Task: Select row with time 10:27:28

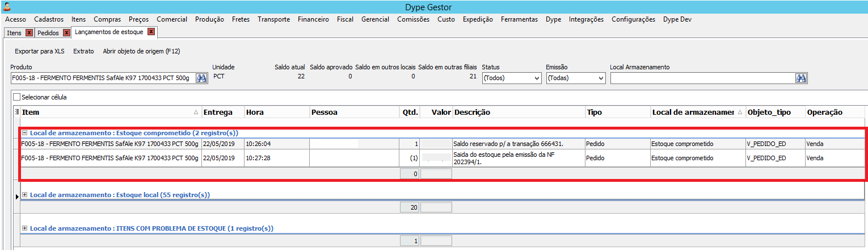Action: pos(443,158)
